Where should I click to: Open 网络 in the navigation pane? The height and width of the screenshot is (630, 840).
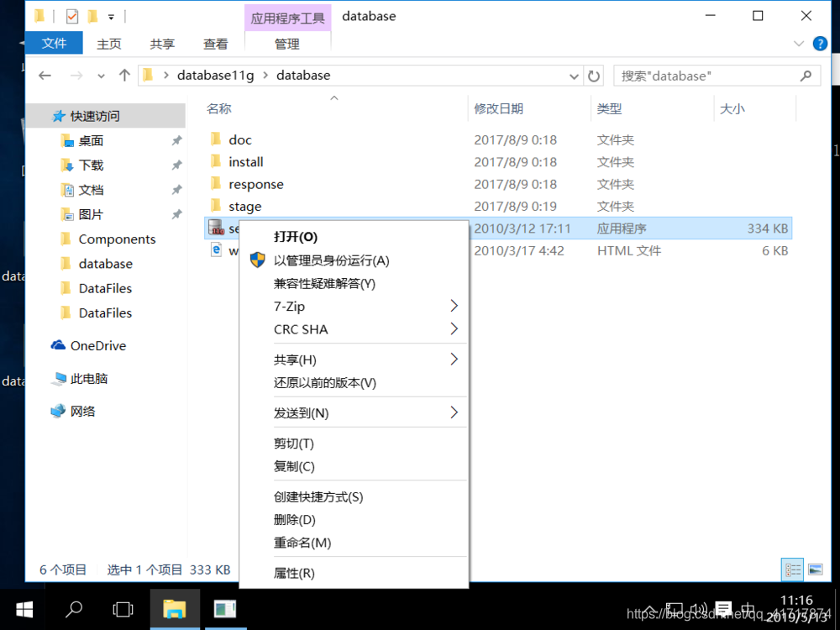pyautogui.click(x=82, y=411)
